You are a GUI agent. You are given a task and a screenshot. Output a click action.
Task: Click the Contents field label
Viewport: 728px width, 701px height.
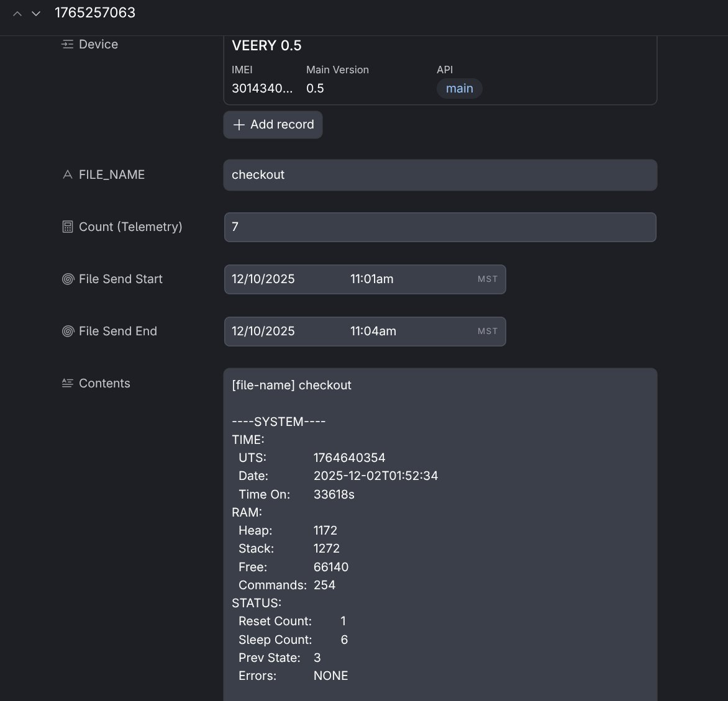click(x=104, y=383)
